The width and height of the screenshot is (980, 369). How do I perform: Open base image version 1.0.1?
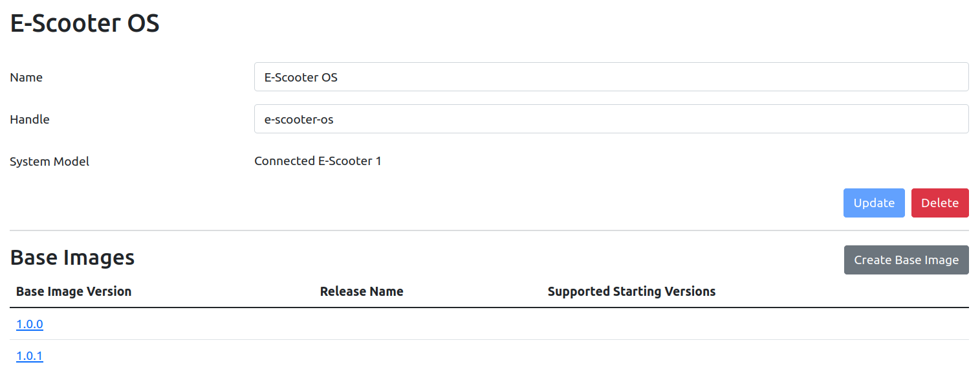30,356
